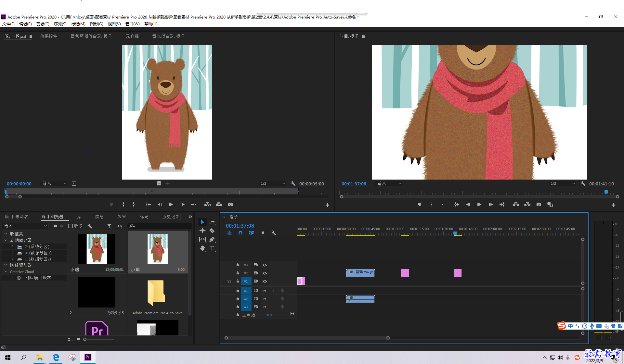Toggle sync lock for track A3
Image resolution: width=624 pixels, height=364 pixels.
(256, 307)
